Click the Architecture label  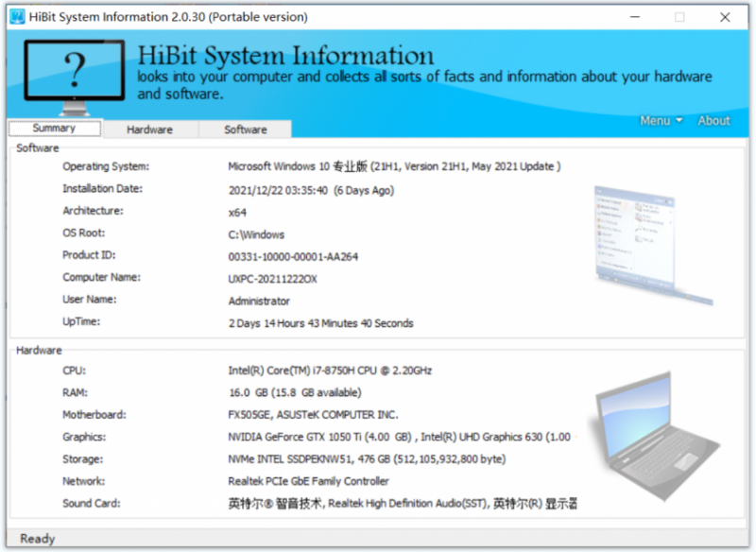point(93,211)
